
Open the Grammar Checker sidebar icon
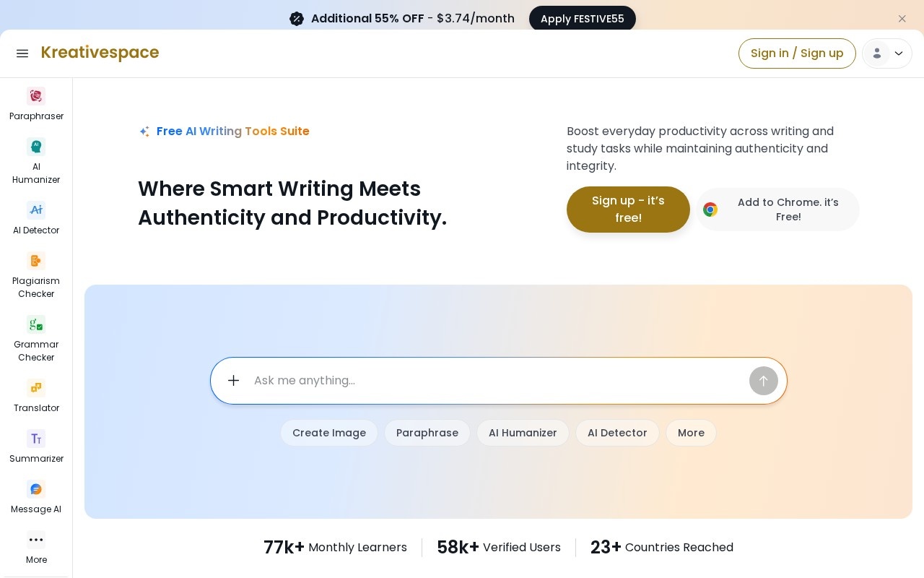[36, 324]
